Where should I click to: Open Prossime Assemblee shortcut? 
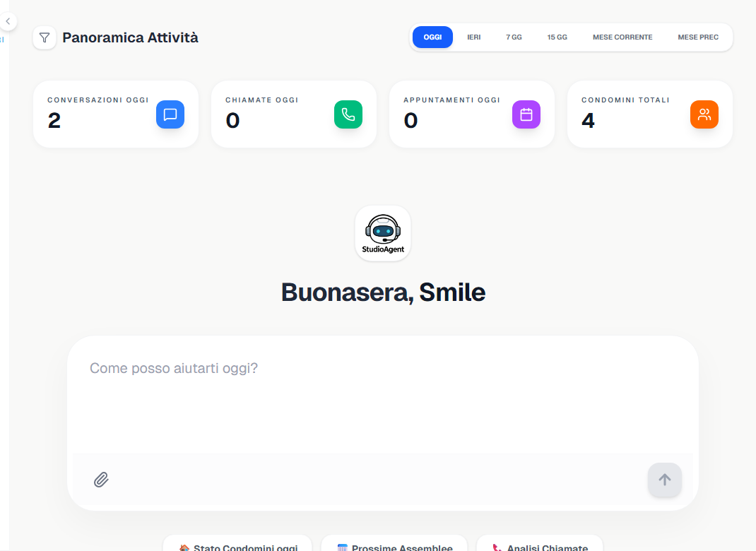[394, 546]
